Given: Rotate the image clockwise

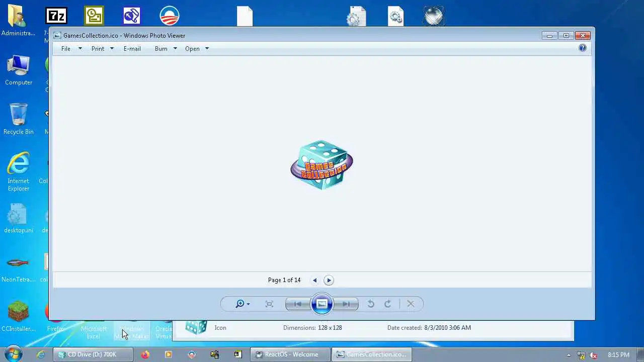Looking at the screenshot, I should pyautogui.click(x=387, y=304).
